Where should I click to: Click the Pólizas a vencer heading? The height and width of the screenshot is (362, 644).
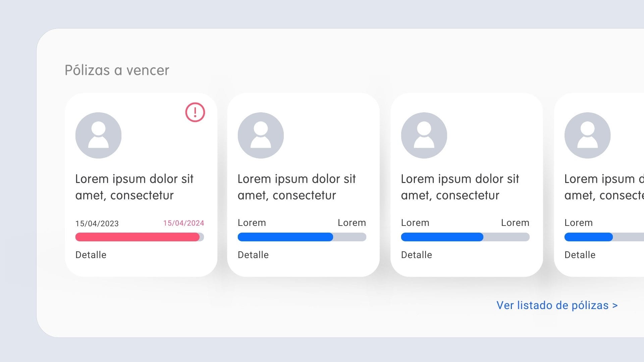point(117,70)
